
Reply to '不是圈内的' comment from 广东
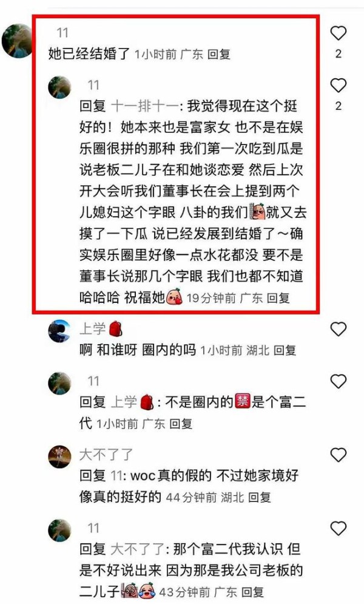click(181, 424)
